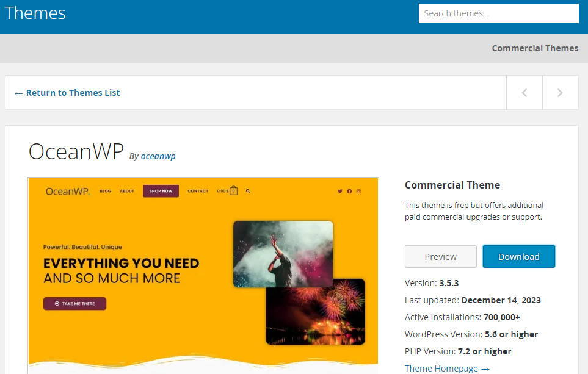This screenshot has width=588, height=374.
Task: Click the search magnifier in theme screenshot
Action: click(248, 191)
